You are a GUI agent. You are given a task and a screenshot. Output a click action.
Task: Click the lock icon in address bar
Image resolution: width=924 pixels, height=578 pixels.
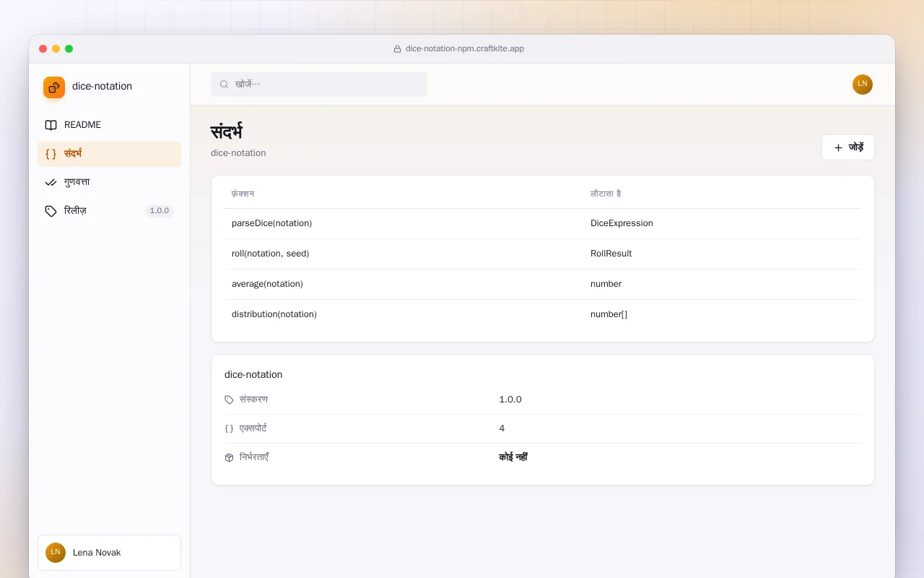[397, 49]
